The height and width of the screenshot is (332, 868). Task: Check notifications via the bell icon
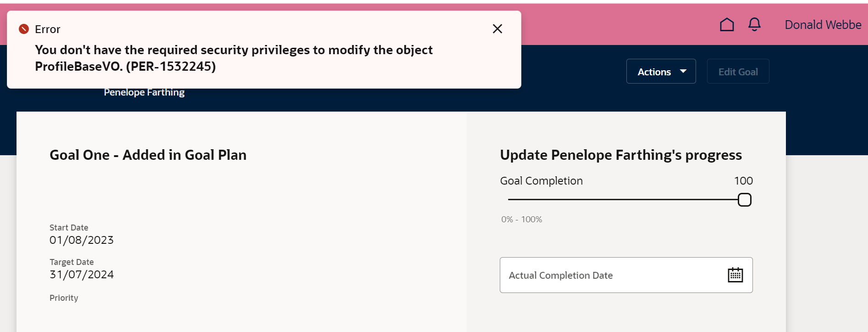[x=754, y=24]
